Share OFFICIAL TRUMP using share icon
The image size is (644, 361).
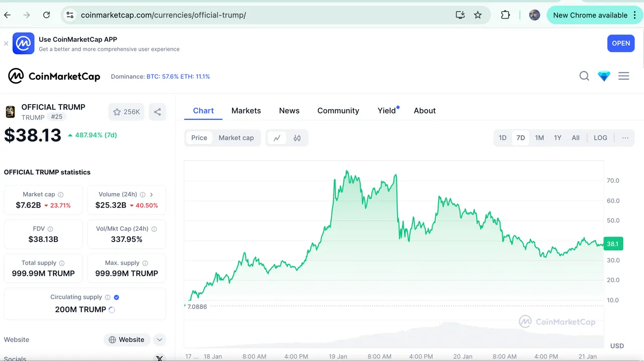[157, 112]
